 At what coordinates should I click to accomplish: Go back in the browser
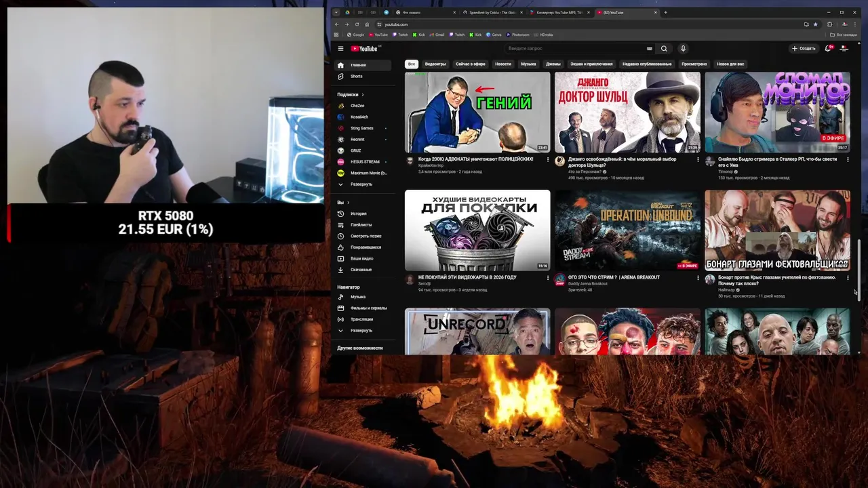tap(337, 24)
